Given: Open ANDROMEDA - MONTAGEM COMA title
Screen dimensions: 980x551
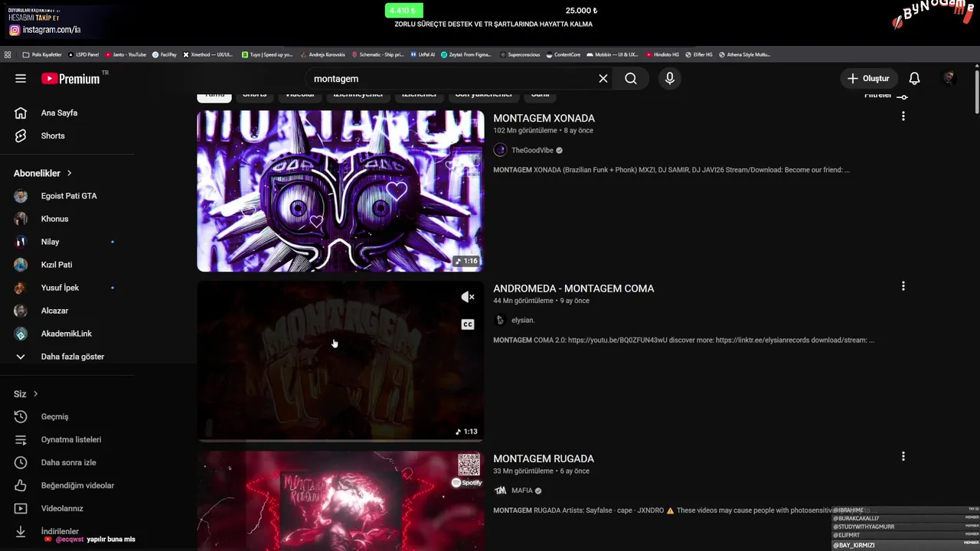Looking at the screenshot, I should [573, 289].
